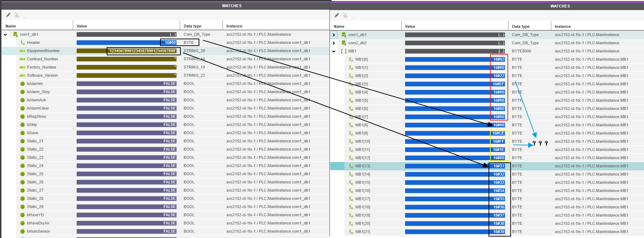This screenshot has width=644, height=238.
Task: Collapse the MB1 array node
Action: [334, 51]
